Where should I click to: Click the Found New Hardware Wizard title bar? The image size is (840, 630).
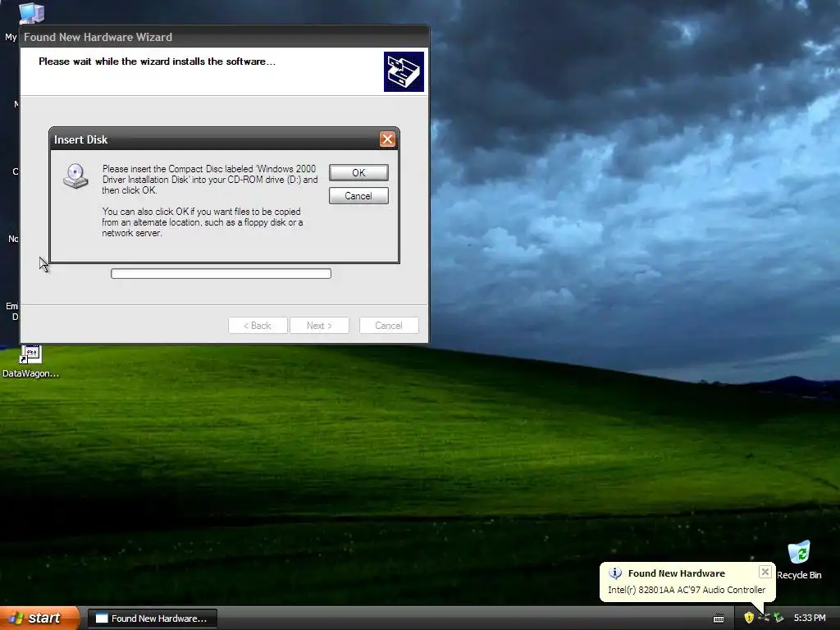click(x=224, y=37)
